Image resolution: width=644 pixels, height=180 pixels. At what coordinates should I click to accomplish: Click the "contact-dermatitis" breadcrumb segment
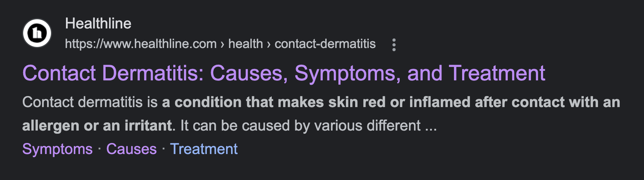pos(325,44)
